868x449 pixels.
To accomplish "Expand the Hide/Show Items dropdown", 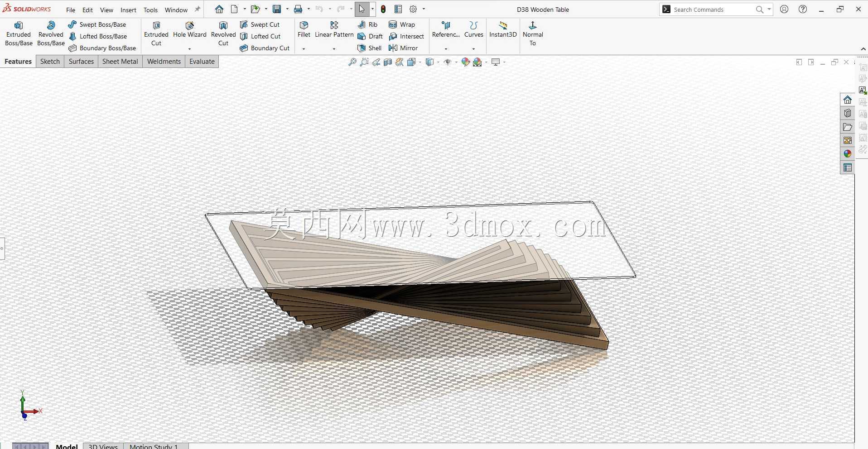I will pyautogui.click(x=456, y=62).
